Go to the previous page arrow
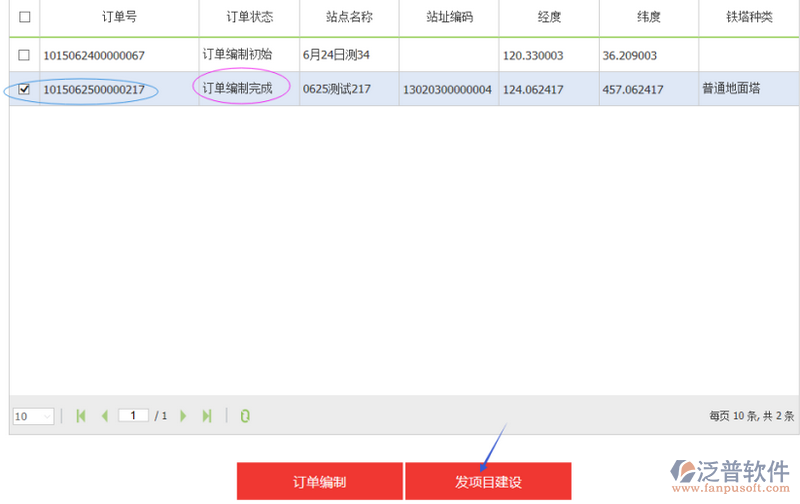 [104, 416]
